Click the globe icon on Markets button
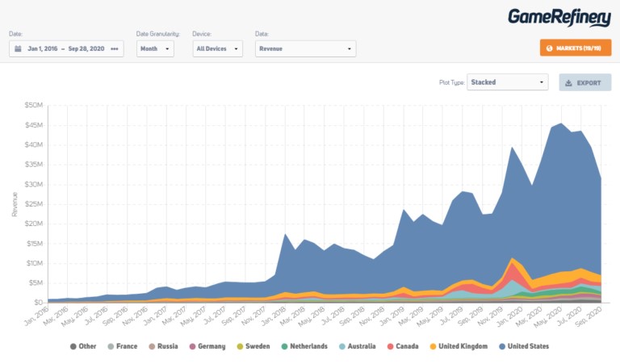The height and width of the screenshot is (364, 620). click(550, 48)
